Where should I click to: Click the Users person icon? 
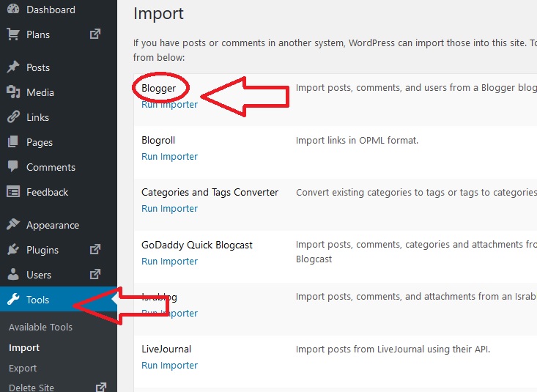pos(13,275)
